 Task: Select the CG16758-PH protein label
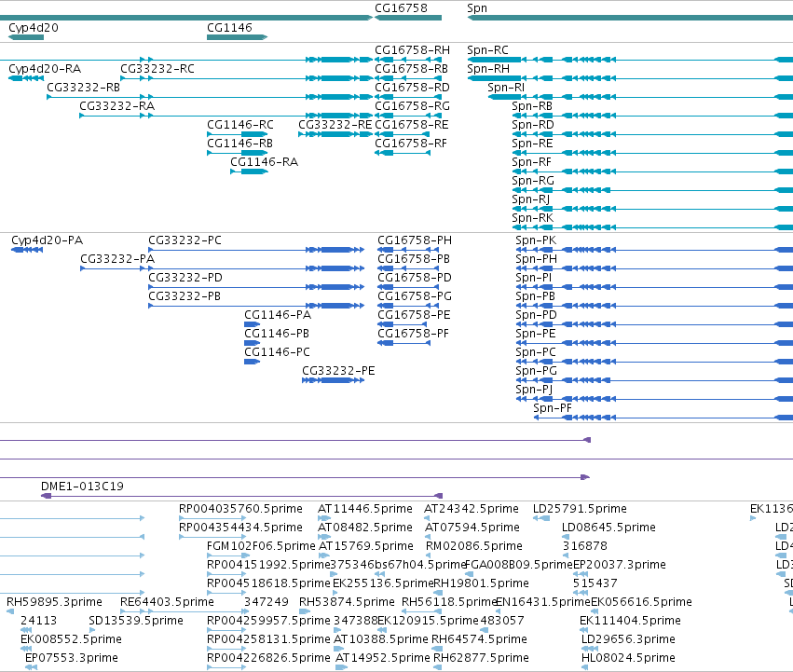coord(415,240)
